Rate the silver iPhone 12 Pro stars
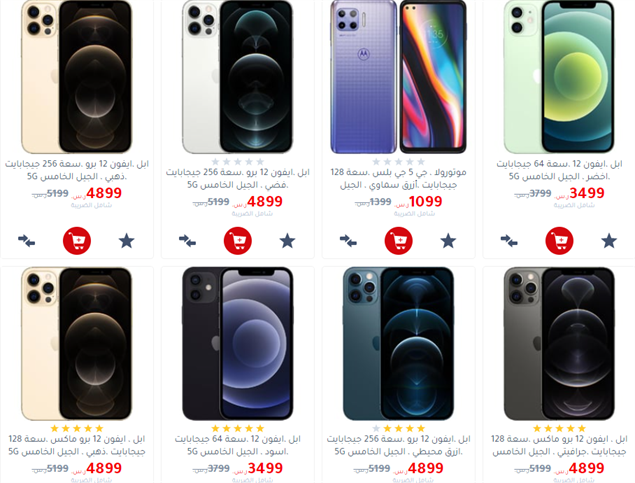635x483 pixels. [238, 162]
